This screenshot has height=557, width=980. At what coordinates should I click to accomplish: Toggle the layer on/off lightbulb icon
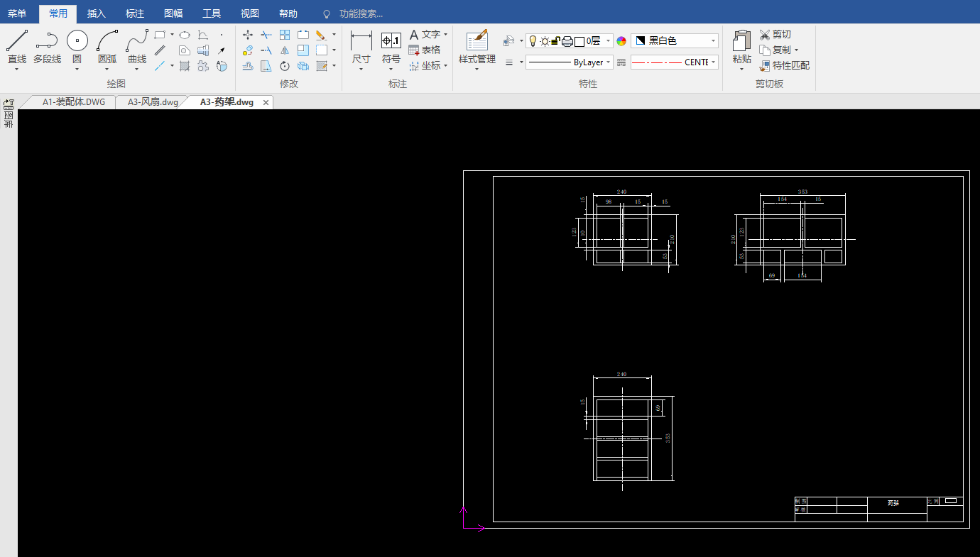[533, 41]
